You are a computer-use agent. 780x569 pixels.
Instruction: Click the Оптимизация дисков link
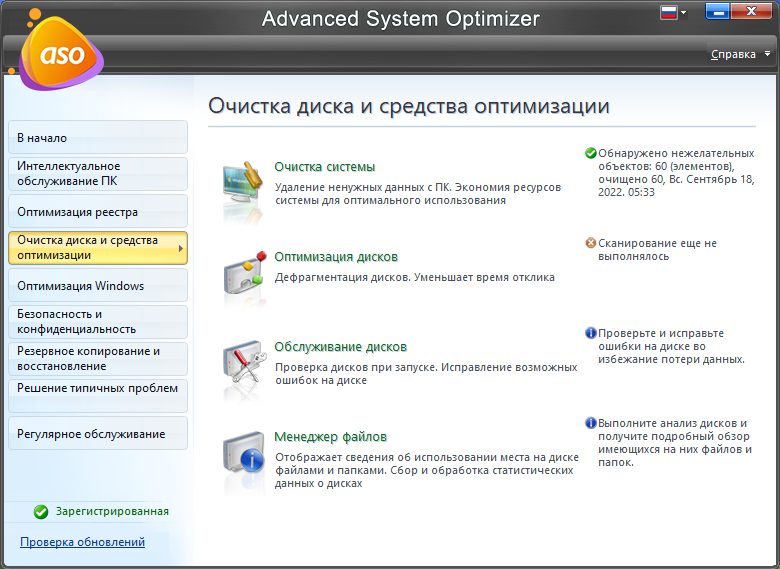[x=336, y=257]
